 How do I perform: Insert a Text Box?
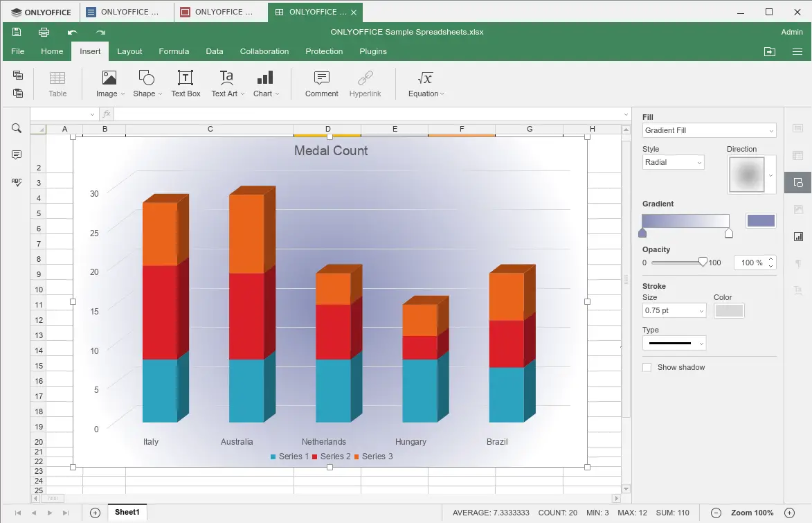(185, 82)
